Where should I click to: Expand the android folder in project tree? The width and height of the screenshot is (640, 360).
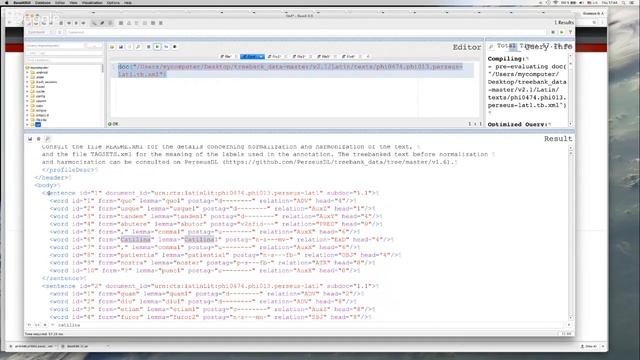tap(28, 72)
